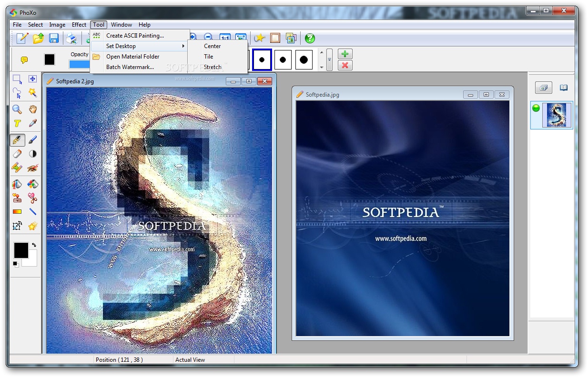Screen dimensions: 588x377
Task: Delete brush with red X button
Action: coord(345,65)
